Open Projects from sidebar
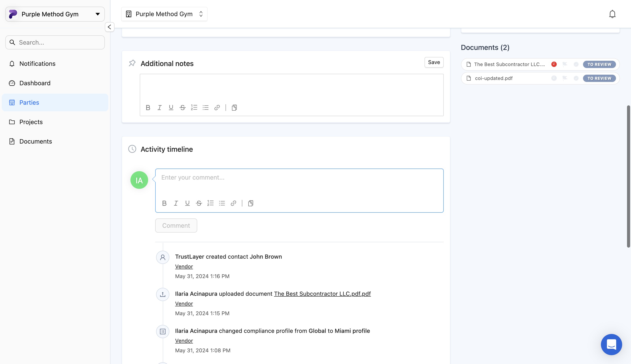Image resolution: width=631 pixels, height=364 pixels. 31,122
